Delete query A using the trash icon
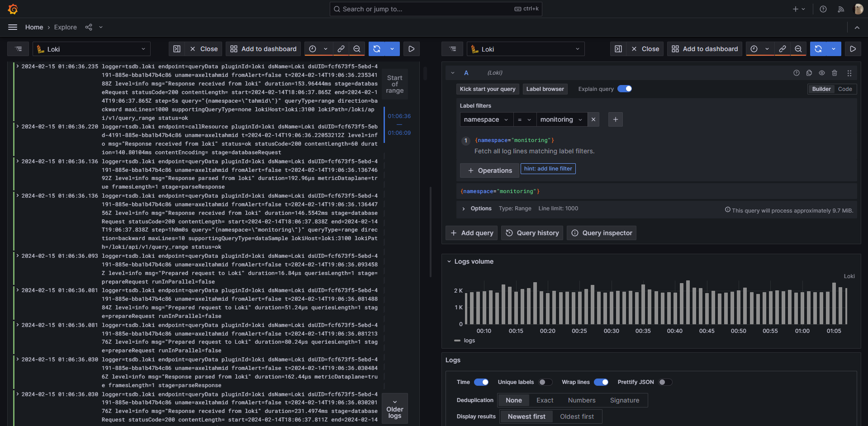The width and height of the screenshot is (868, 426). click(835, 73)
